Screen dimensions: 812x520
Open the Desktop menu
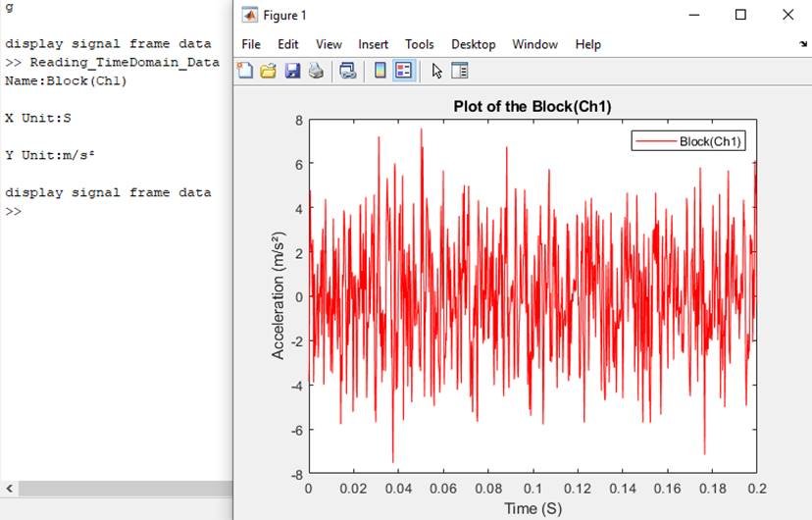tap(474, 44)
